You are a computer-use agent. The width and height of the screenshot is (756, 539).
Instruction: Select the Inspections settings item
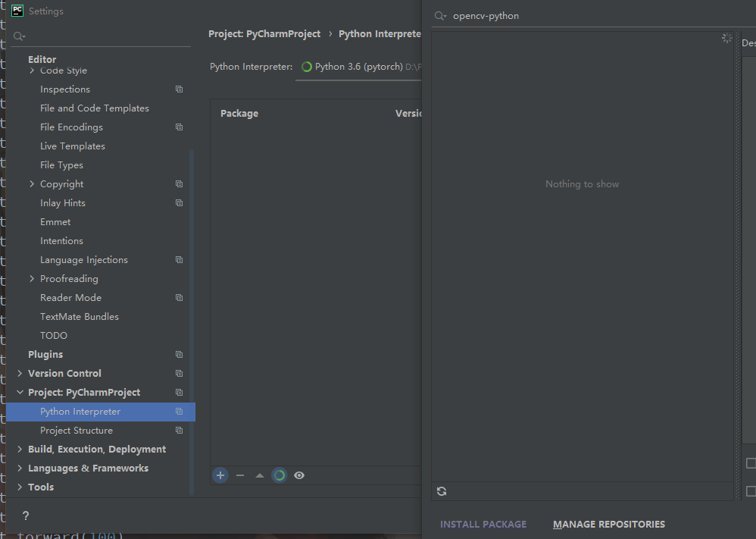(x=65, y=89)
